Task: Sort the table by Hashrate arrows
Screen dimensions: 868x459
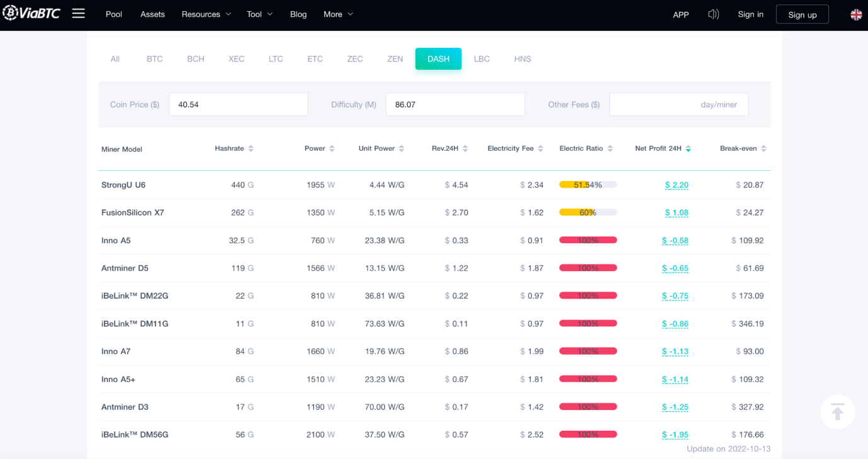Action: (251, 148)
